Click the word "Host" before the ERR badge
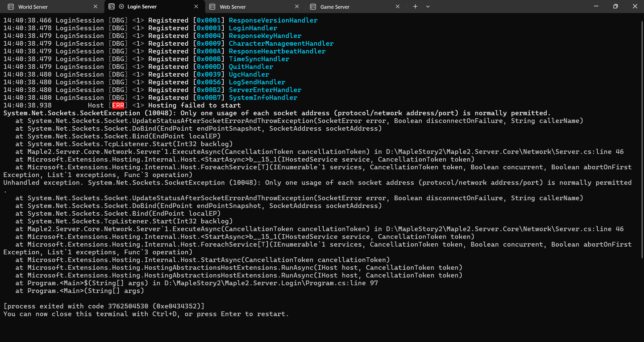The width and height of the screenshot is (644, 342). pos(96,105)
